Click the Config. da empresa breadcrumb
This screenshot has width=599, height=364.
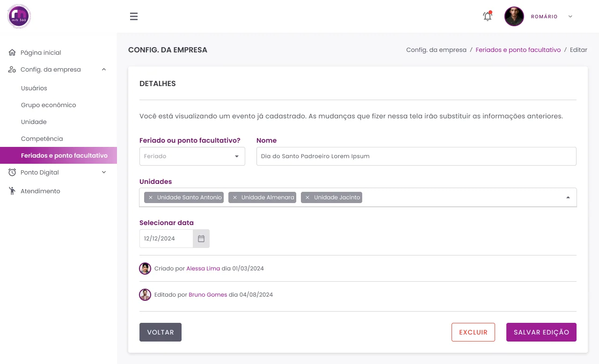[436, 50]
